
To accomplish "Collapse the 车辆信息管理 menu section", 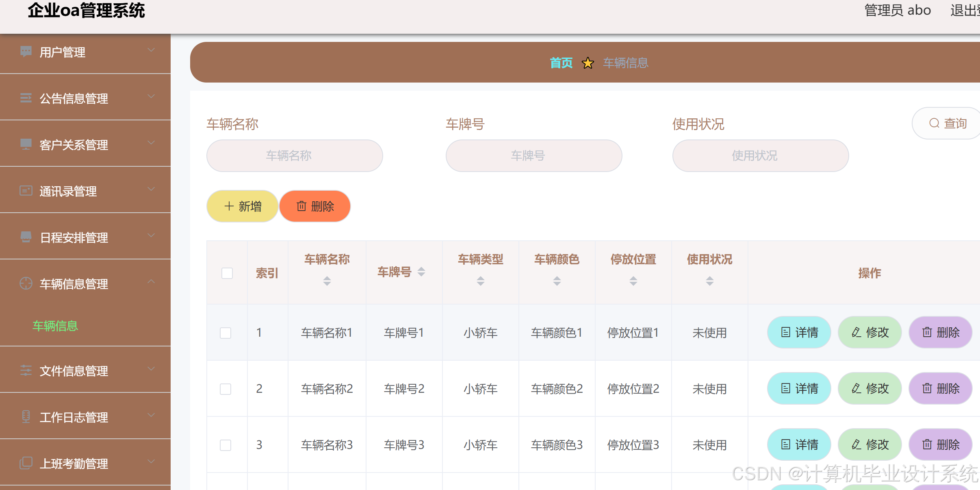I will tap(151, 281).
